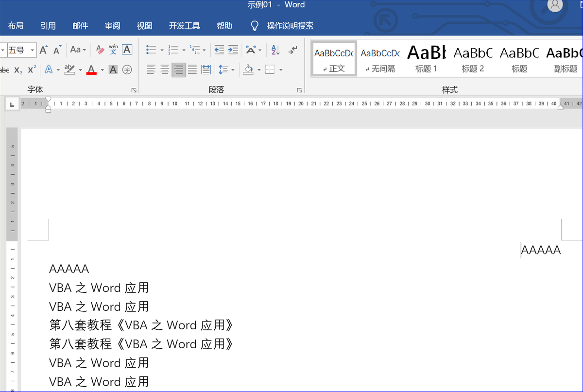
Task: Apply the 标题 1 style
Action: tap(427, 58)
